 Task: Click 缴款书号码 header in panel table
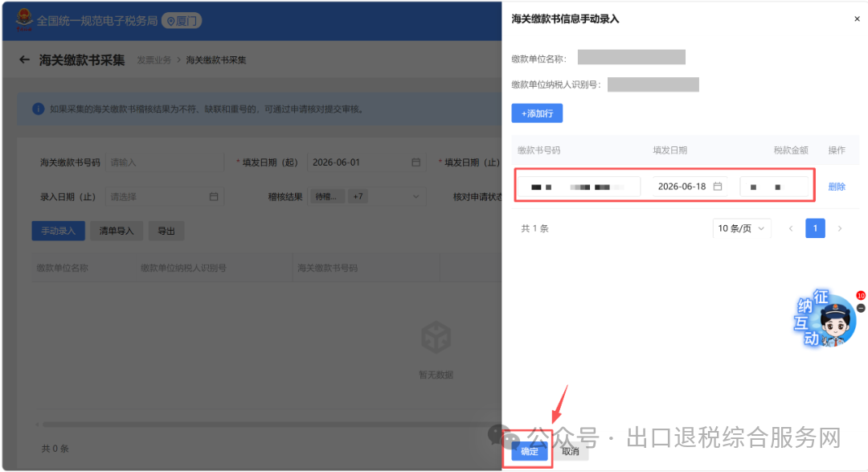(538, 150)
